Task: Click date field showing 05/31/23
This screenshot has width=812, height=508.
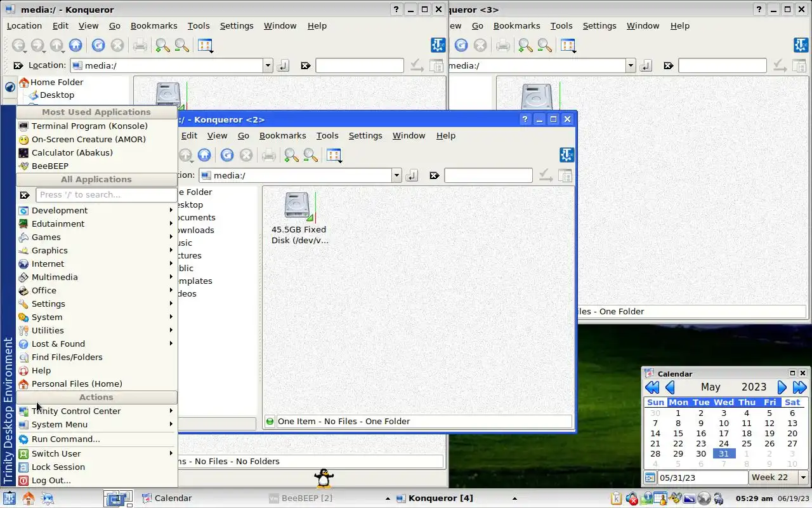Action: tap(702, 478)
